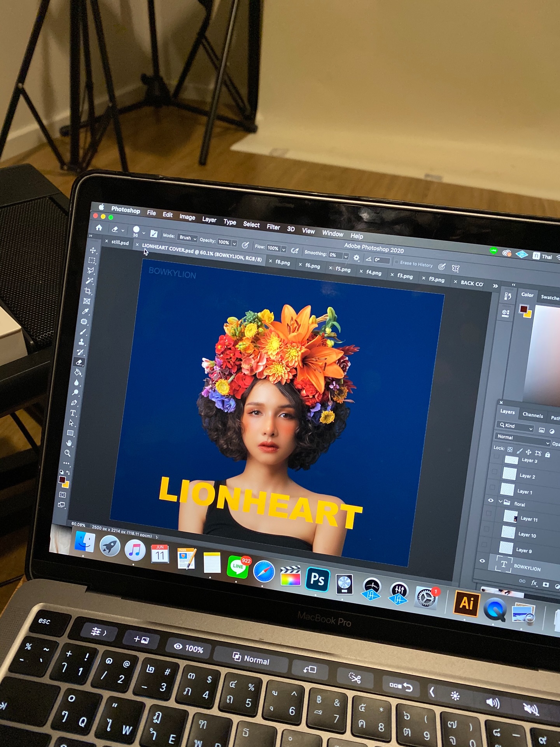Select the Zoom tool in toolbar
The image size is (560, 747).
pyautogui.click(x=68, y=453)
